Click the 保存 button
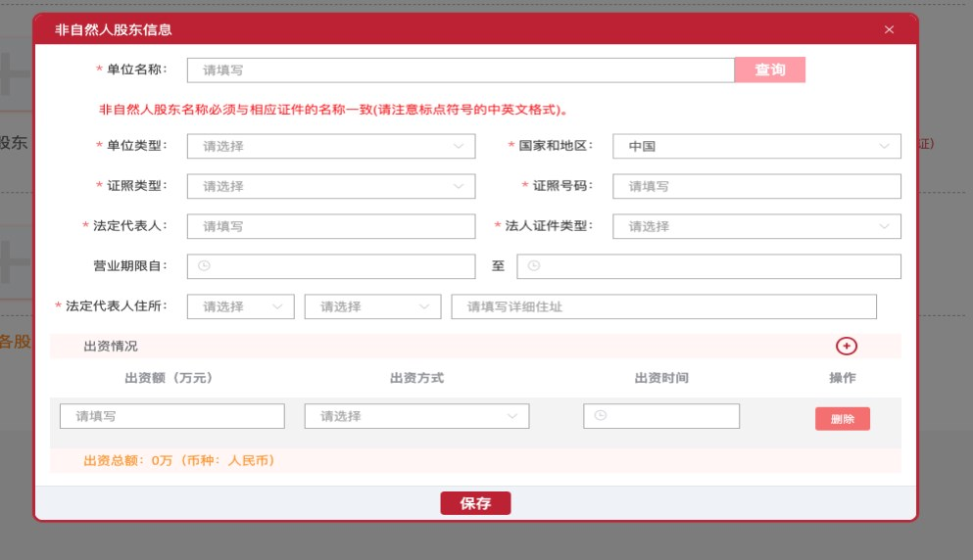This screenshot has width=973, height=560. (x=475, y=503)
